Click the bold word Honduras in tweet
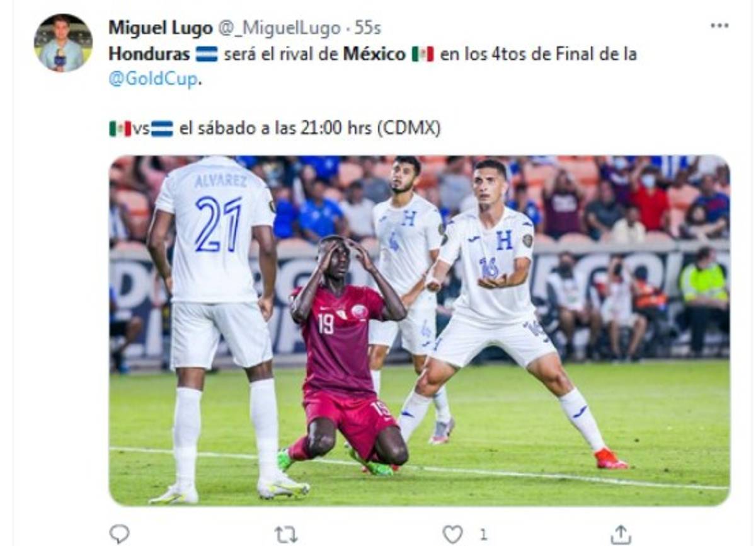The width and height of the screenshot is (756, 546). tap(149, 54)
